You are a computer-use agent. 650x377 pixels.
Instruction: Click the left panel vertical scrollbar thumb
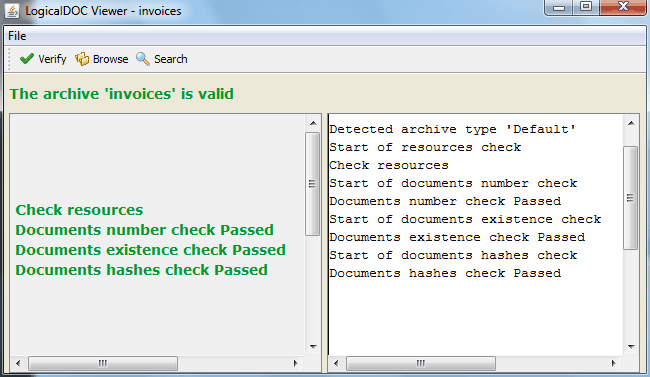tap(313, 184)
